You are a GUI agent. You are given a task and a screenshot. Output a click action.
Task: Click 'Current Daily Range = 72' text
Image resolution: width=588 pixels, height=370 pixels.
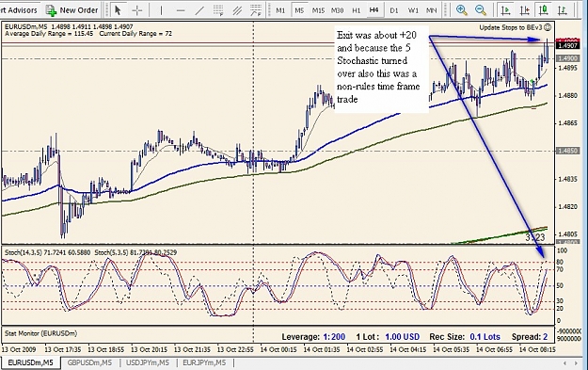point(135,34)
